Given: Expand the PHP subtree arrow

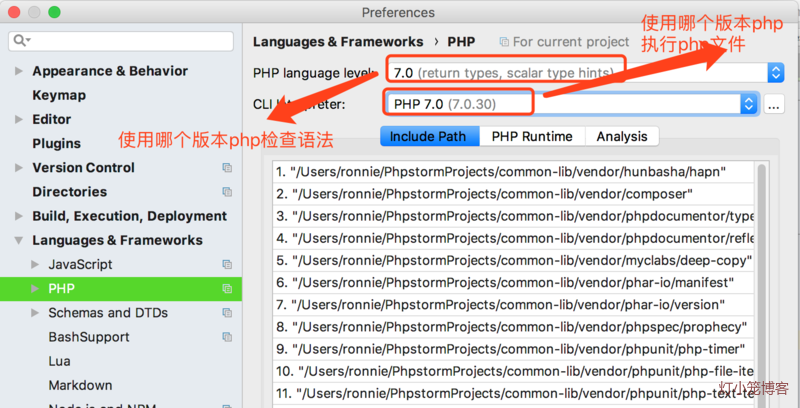Looking at the screenshot, I should (x=35, y=289).
